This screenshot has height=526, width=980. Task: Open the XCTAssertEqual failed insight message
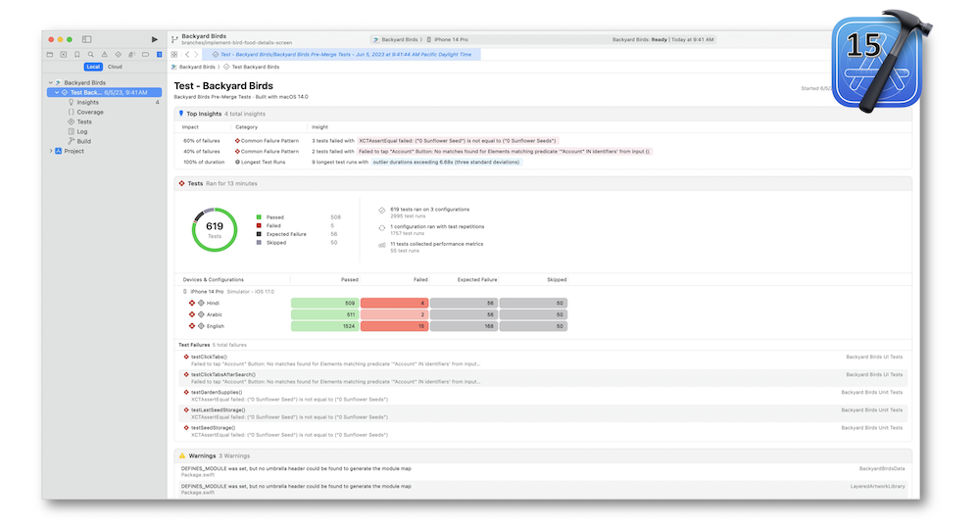(458, 141)
